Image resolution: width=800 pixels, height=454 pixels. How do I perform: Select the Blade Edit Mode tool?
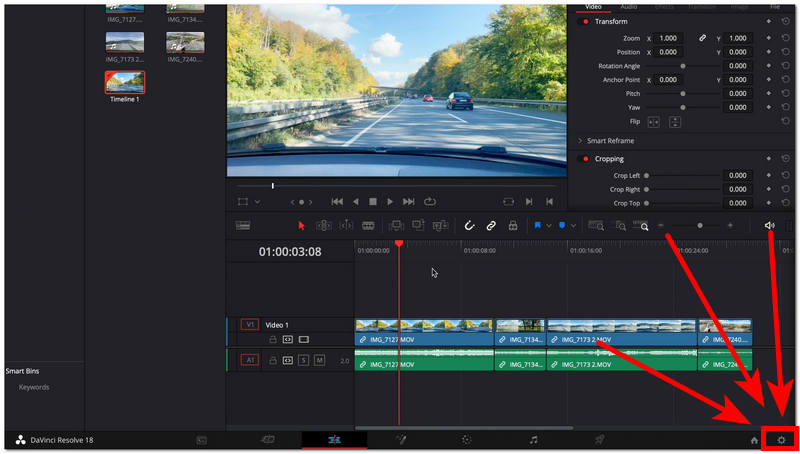click(x=368, y=225)
